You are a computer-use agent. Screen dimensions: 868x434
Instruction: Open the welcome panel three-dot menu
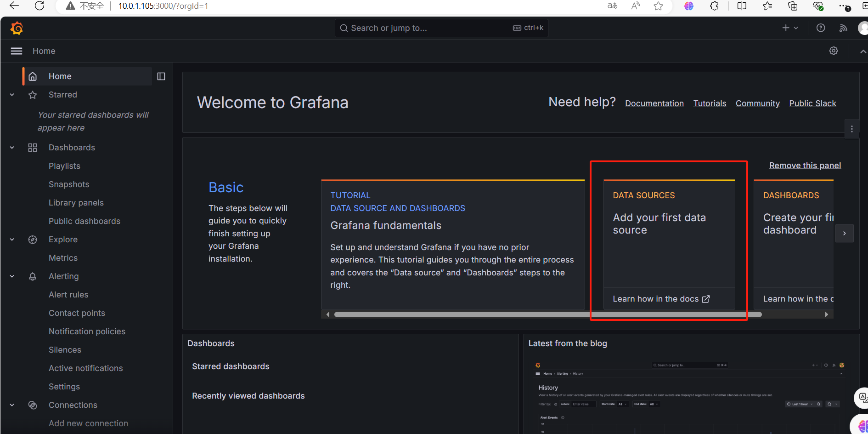coord(852,129)
